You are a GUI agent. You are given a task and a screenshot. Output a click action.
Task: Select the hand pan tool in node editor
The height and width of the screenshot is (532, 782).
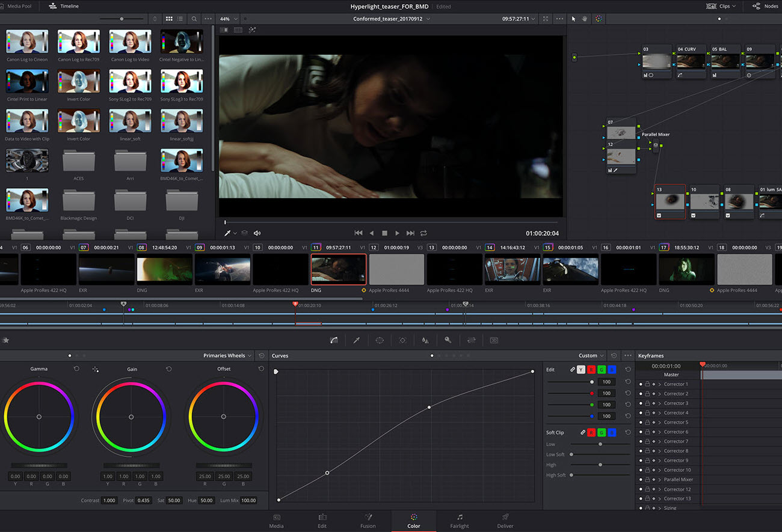click(x=586, y=19)
